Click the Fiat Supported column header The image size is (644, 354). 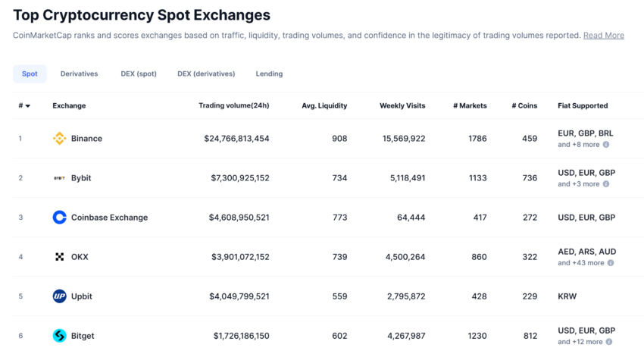(583, 105)
